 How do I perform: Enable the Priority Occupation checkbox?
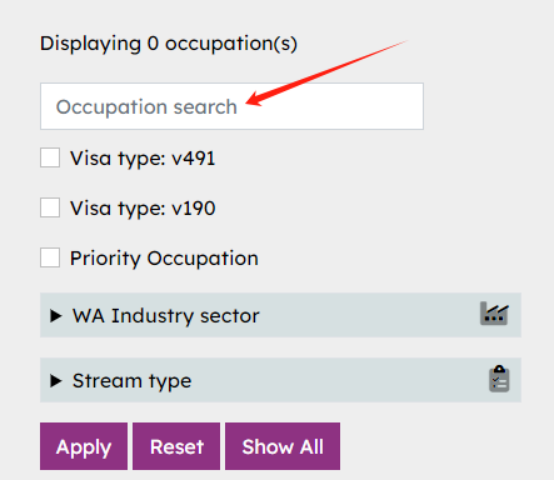[x=50, y=257]
